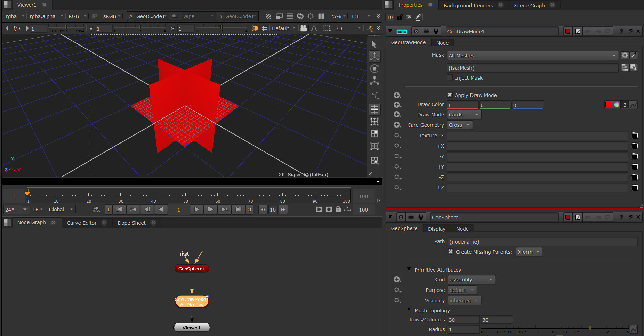Click the folder icon beside Texture -X
This screenshot has width=644, height=336.
point(635,136)
